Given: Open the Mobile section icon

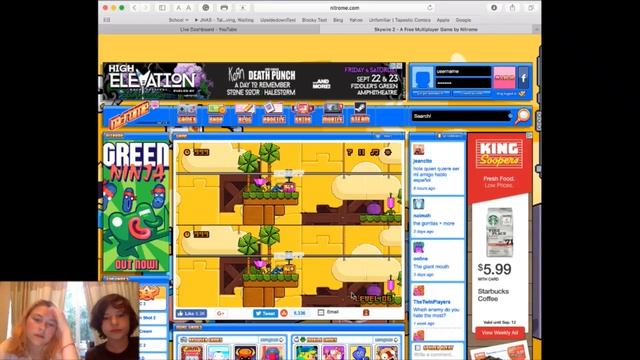Looking at the screenshot, I should (332, 114).
